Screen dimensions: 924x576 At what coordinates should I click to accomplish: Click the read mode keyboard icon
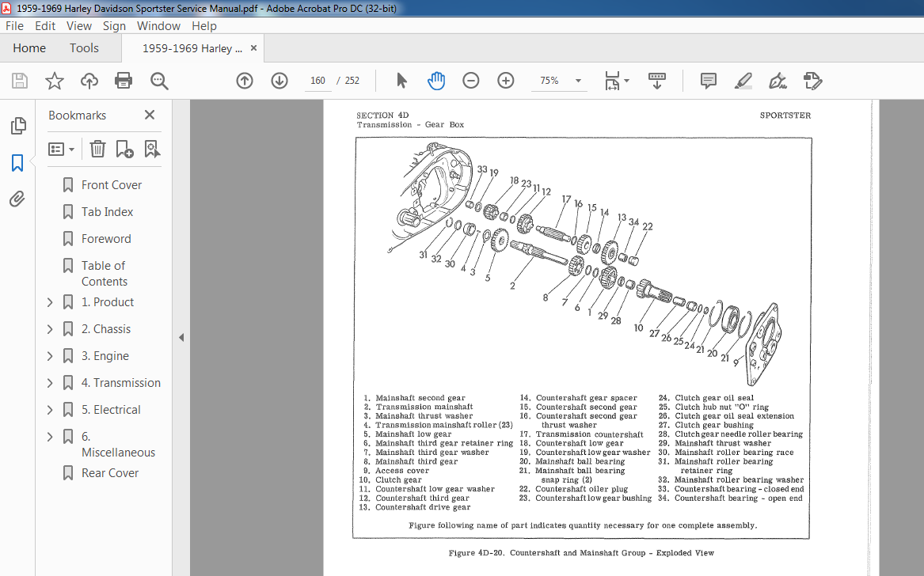click(657, 81)
